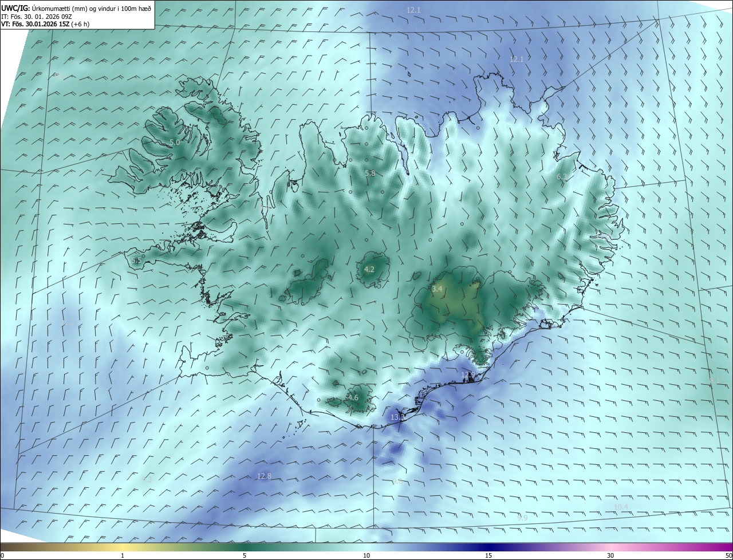Click the valid time line 'VT: Fös. 30.01.2026 15Z (+6 h)'

(45, 24)
